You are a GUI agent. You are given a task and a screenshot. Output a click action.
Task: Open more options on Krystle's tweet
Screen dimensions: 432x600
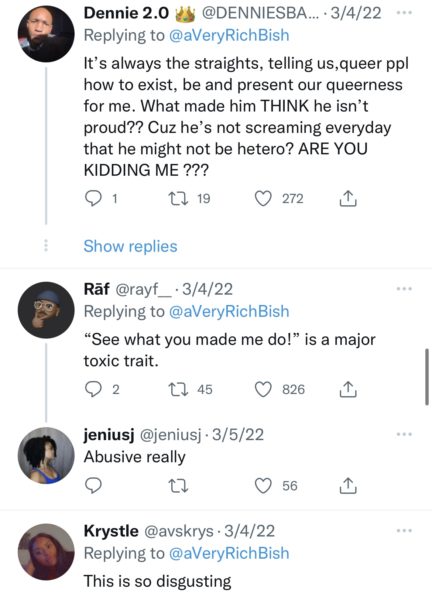point(404,531)
